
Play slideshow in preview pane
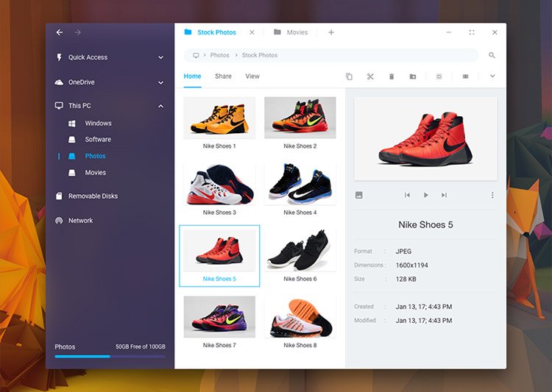(426, 195)
